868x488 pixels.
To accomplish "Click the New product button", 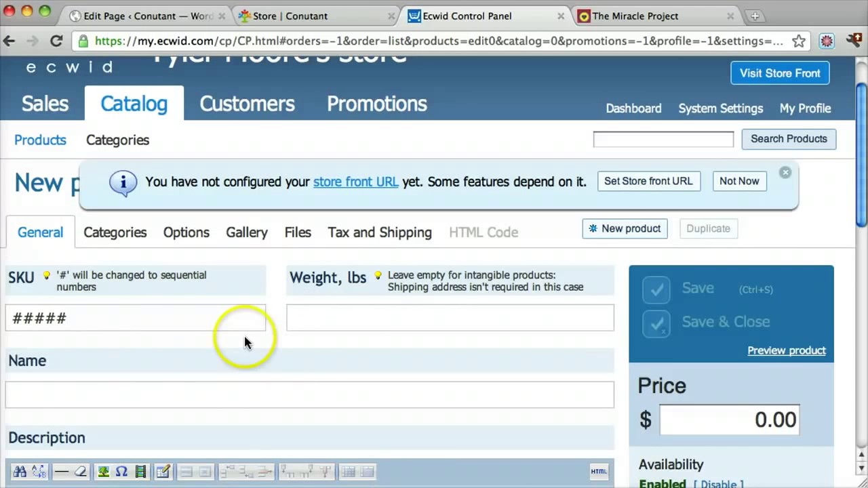I will 625,228.
